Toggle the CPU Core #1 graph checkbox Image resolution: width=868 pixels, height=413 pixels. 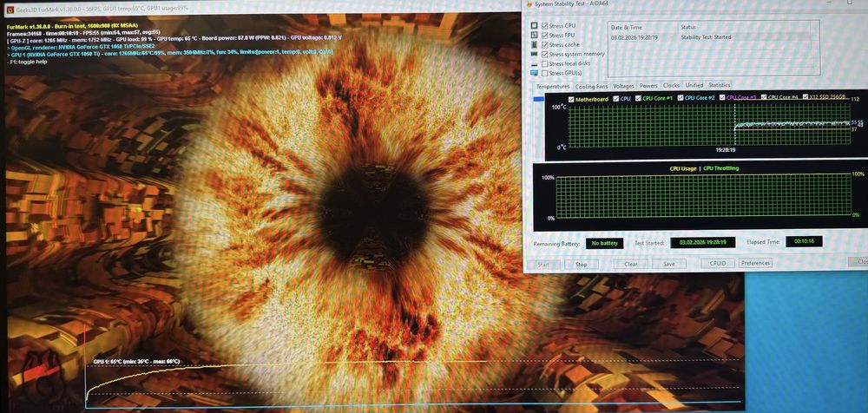click(638, 98)
